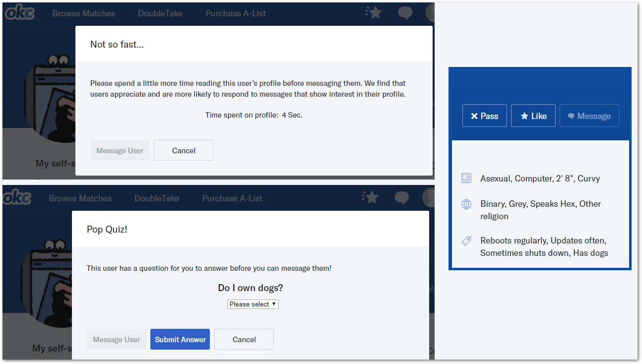The width and height of the screenshot is (642, 364).
Task: Click the tag icon next to Reboots regularly
Action: [466, 241]
